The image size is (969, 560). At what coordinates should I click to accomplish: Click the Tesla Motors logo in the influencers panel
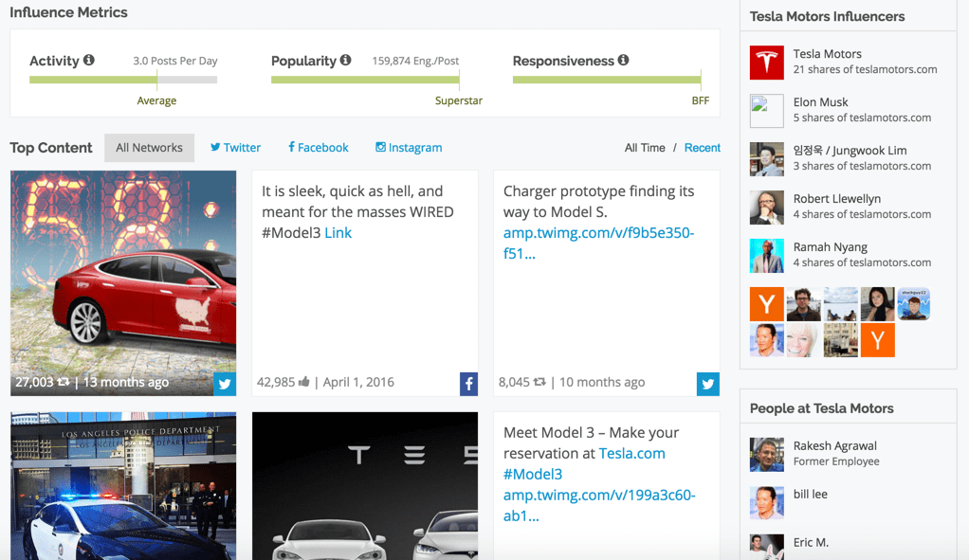[766, 63]
